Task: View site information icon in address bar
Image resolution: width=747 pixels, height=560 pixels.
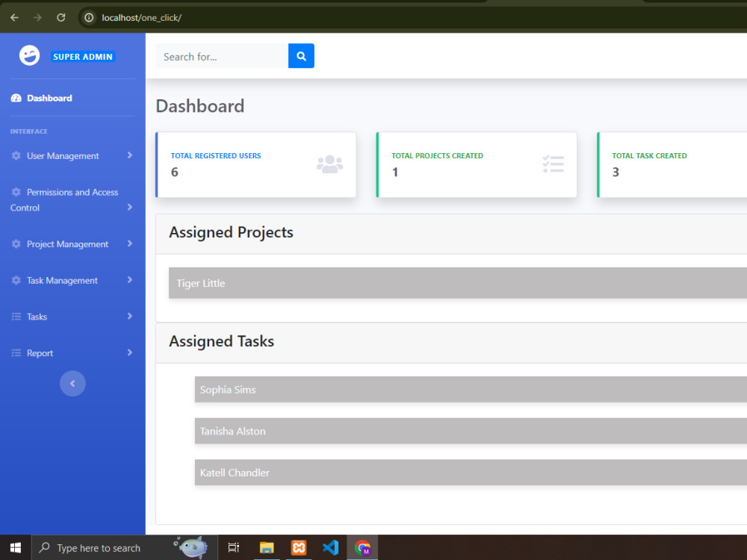Action: tap(89, 18)
